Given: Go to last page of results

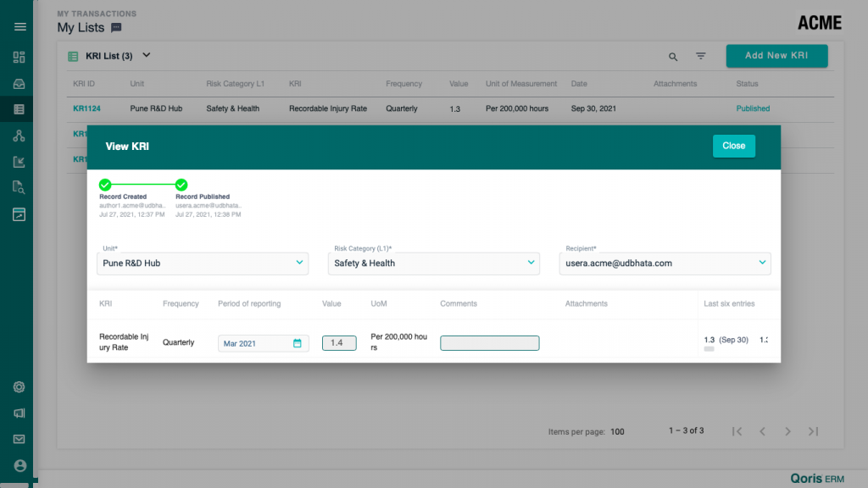Looking at the screenshot, I should click(813, 431).
